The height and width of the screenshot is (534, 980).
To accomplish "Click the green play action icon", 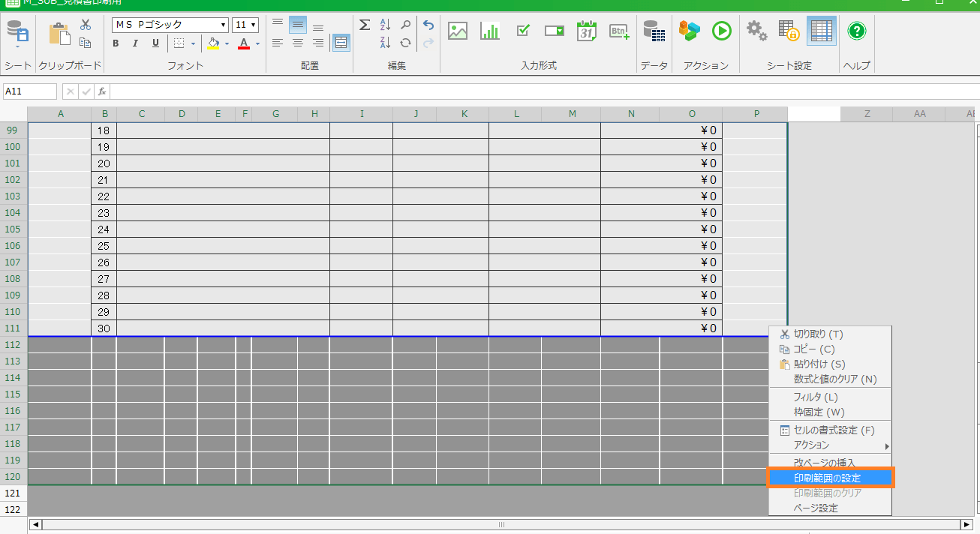I will [721, 31].
